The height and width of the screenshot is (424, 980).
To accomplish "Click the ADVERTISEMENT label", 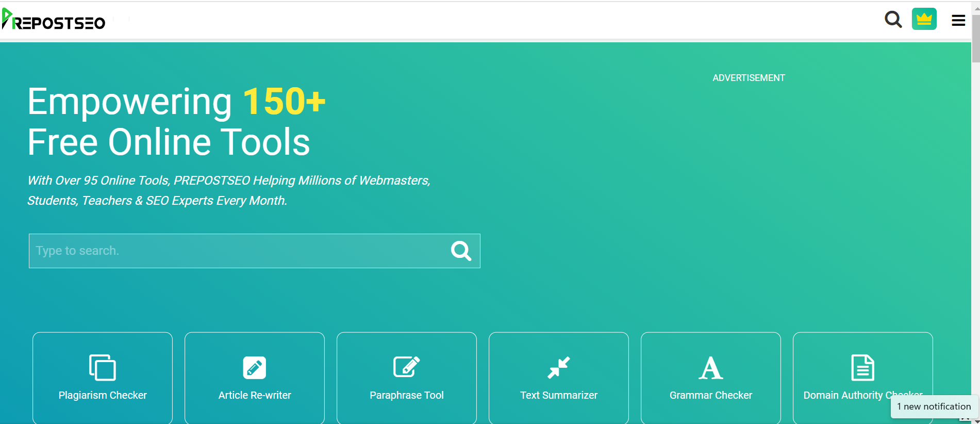I will (x=749, y=78).
